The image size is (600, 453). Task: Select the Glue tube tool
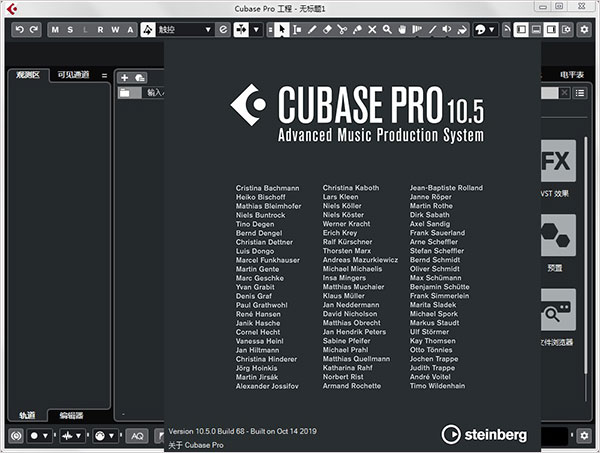pyautogui.click(x=355, y=30)
